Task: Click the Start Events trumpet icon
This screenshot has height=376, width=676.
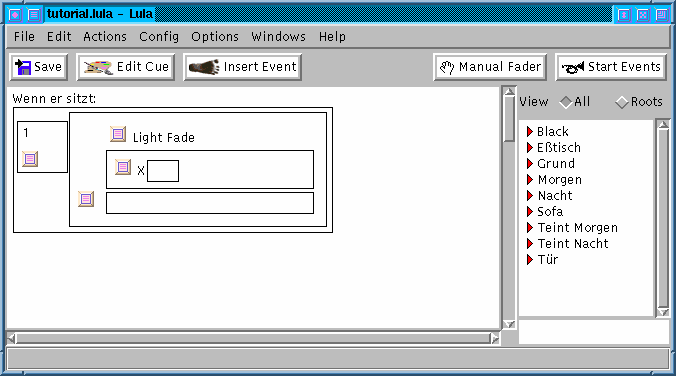Action: coord(573,67)
